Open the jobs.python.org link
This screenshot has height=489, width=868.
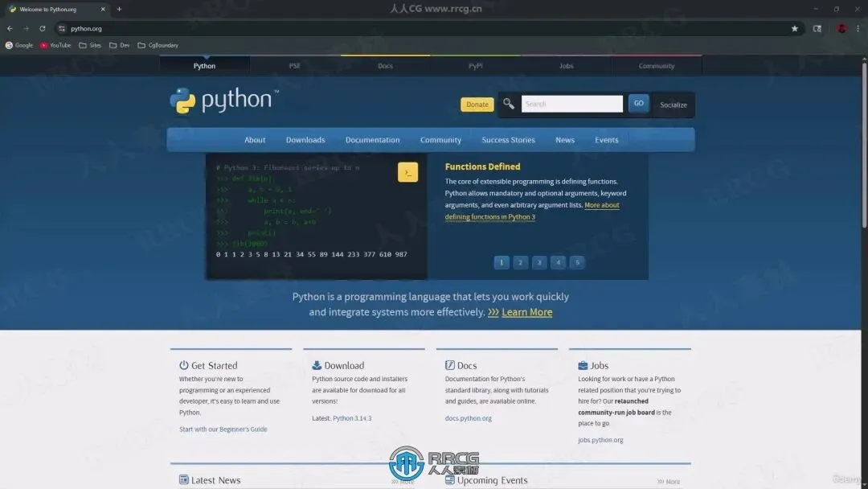pos(600,440)
